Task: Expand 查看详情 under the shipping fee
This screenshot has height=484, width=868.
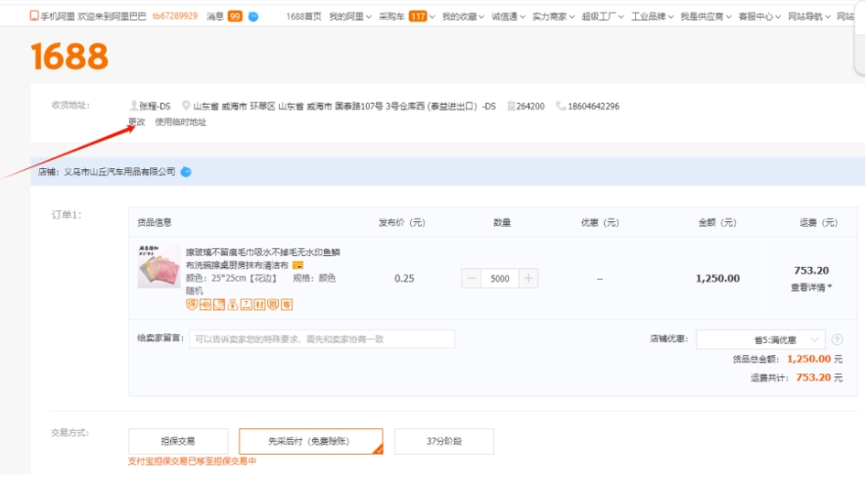Action: [x=811, y=287]
